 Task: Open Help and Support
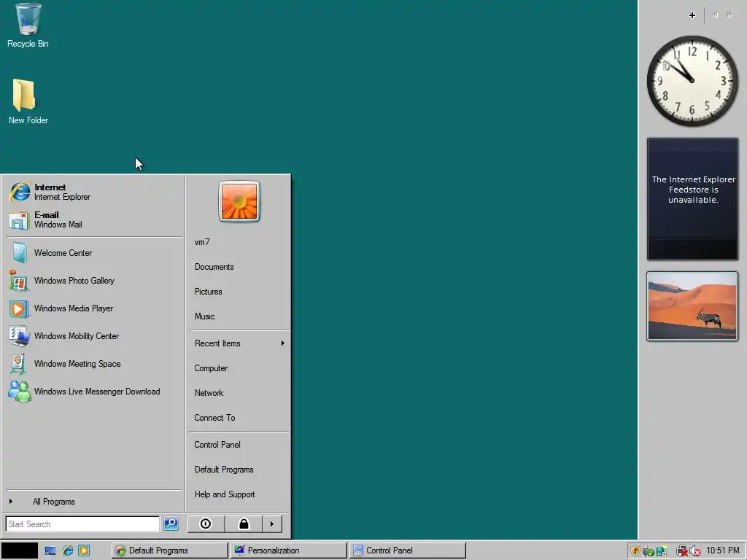pyautogui.click(x=239, y=494)
